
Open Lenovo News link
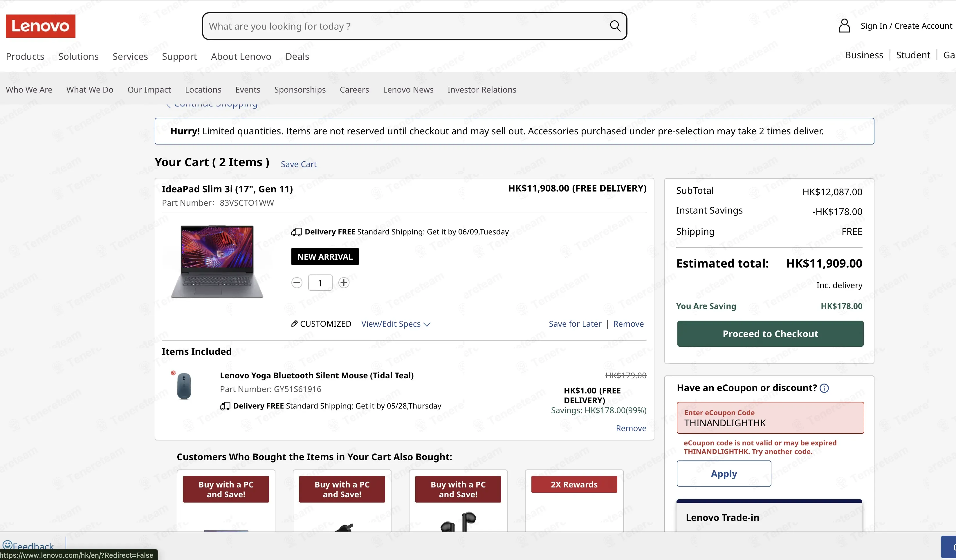coord(408,89)
